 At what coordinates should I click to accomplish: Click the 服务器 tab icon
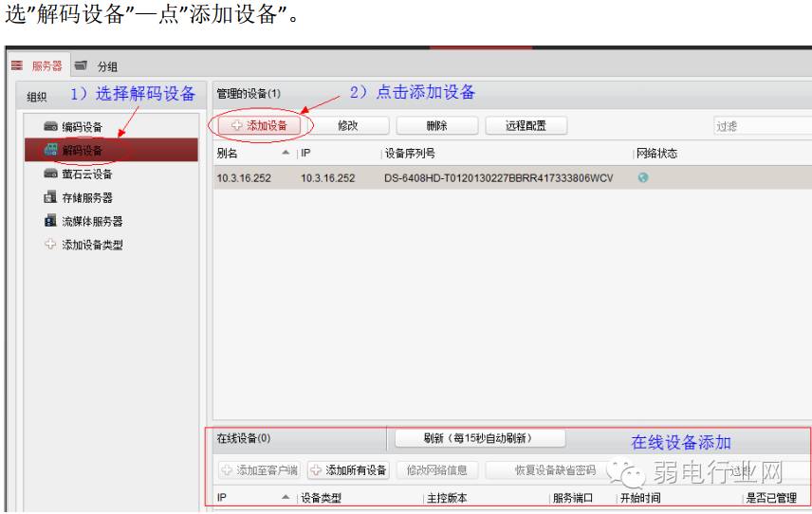(17, 65)
